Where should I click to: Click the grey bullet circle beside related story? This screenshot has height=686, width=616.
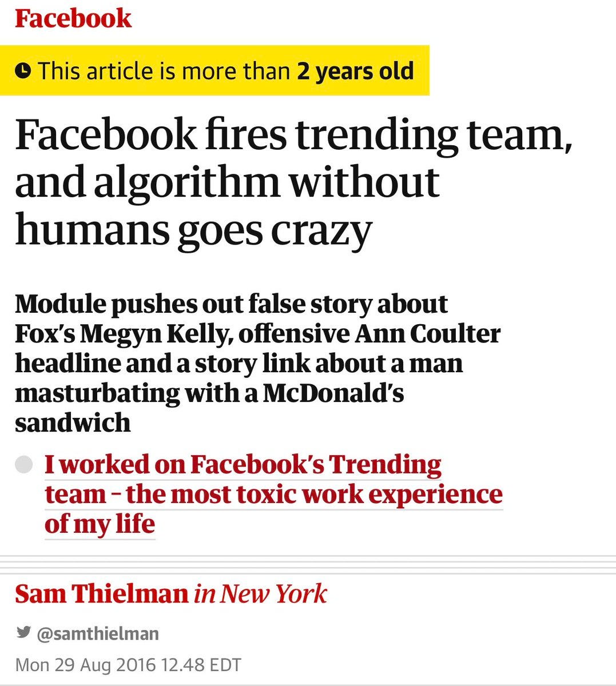(x=24, y=465)
